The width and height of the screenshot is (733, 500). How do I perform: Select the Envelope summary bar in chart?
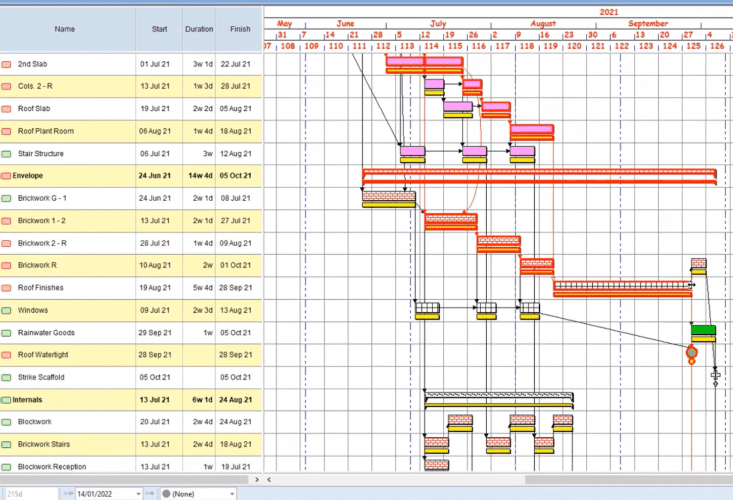pyautogui.click(x=539, y=175)
